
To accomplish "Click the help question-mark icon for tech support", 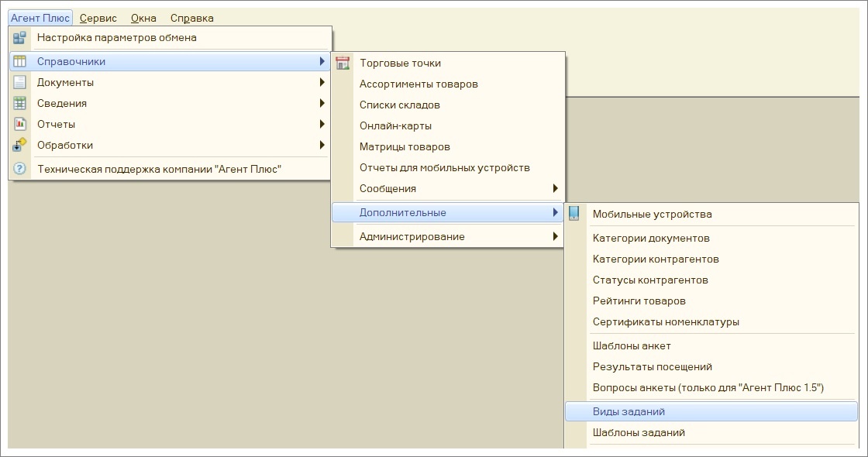I will [19, 169].
